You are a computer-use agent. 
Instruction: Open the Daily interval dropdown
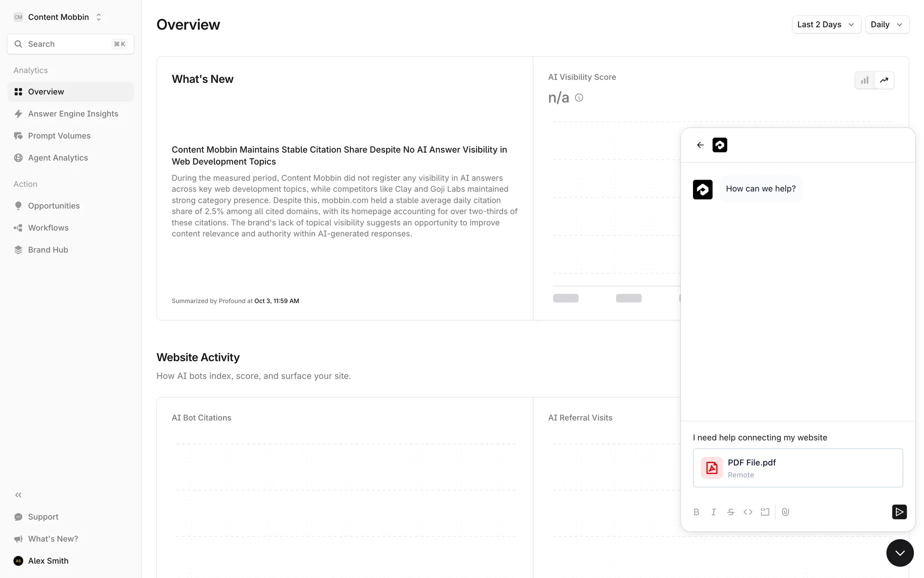click(886, 25)
